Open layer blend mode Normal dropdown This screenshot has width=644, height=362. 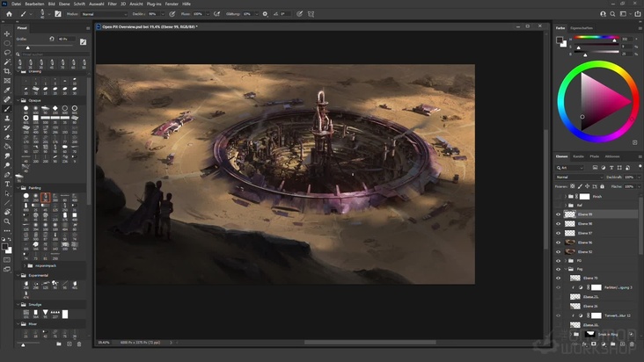(579, 177)
